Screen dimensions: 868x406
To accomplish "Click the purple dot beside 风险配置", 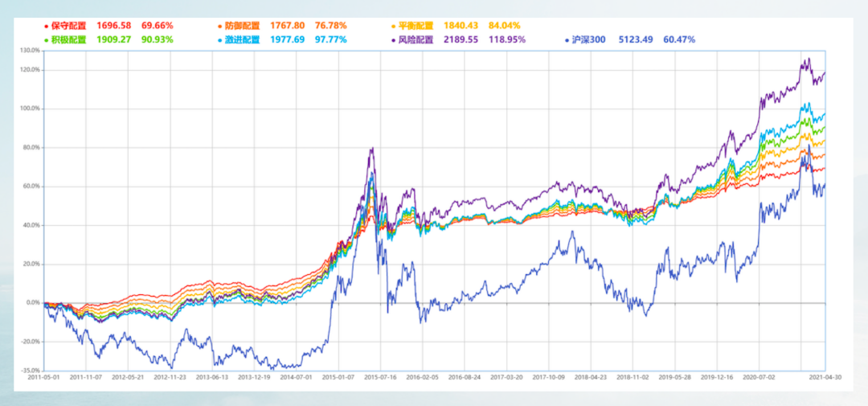I will (393, 39).
